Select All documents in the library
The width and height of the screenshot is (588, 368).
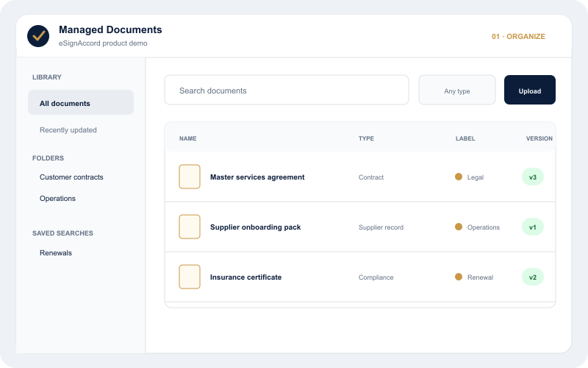pyautogui.click(x=81, y=102)
